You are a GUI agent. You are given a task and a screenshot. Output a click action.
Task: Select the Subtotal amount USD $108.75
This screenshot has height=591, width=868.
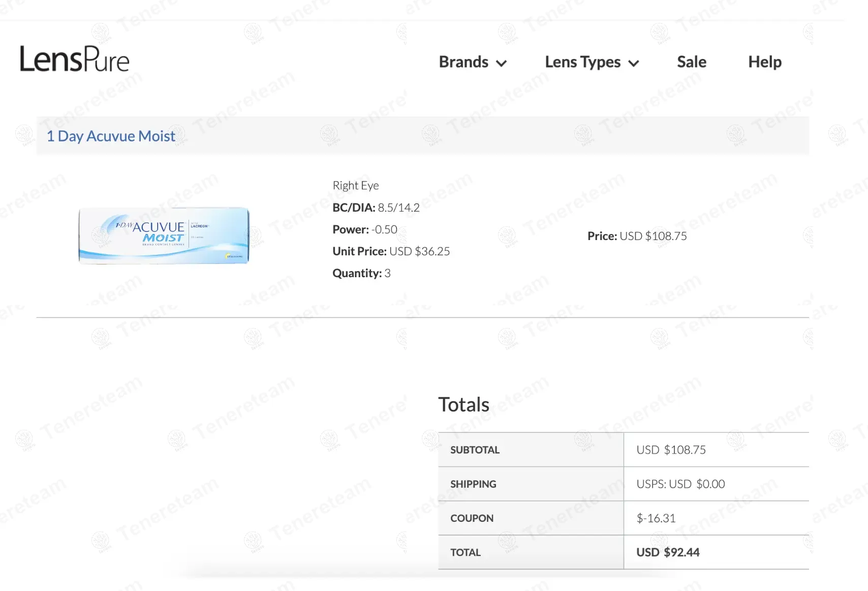pyautogui.click(x=671, y=450)
